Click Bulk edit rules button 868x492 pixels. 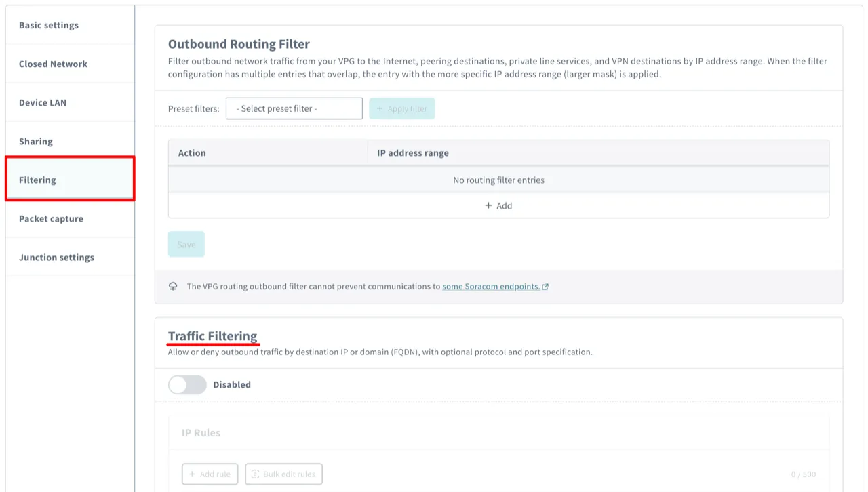click(x=283, y=474)
